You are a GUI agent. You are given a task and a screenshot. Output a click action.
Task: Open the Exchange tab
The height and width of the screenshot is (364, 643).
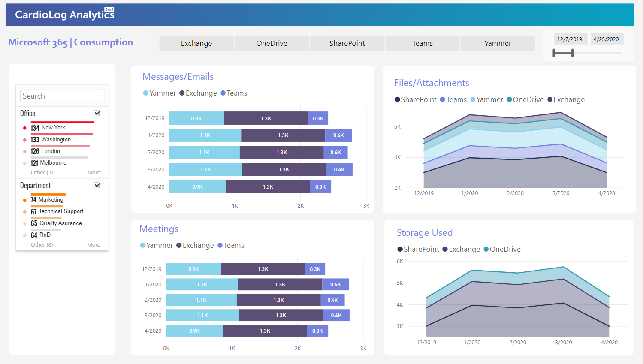[196, 43]
